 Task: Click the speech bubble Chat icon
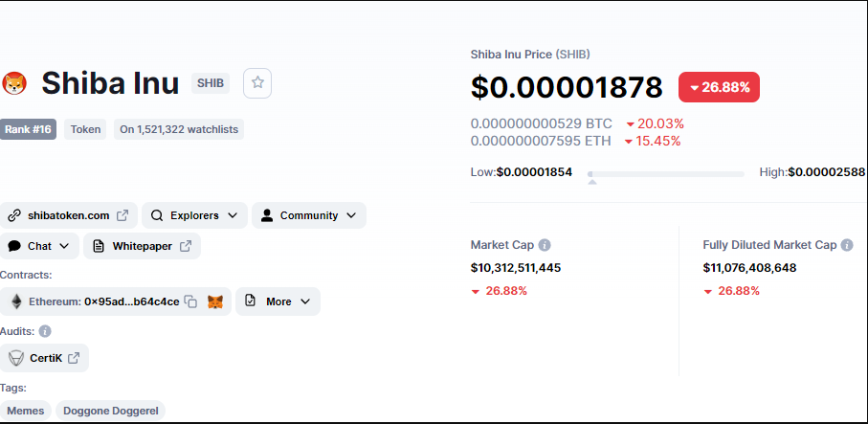pos(14,246)
